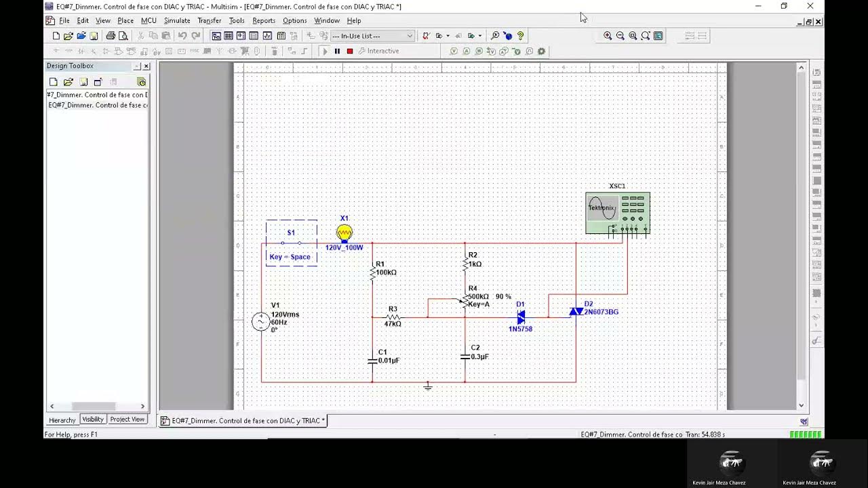Expand the forward annotate dropdown arrow
The height and width of the screenshot is (488, 868).
point(480,36)
